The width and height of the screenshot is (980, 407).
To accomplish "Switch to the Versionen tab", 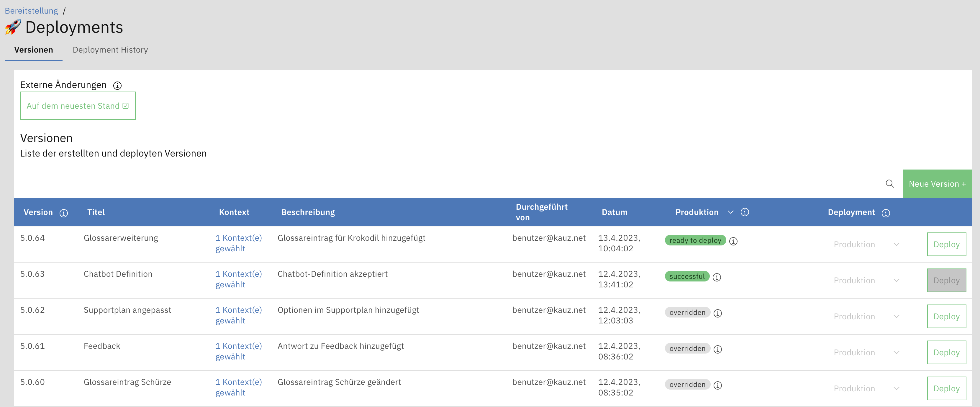I will pyautogui.click(x=33, y=50).
